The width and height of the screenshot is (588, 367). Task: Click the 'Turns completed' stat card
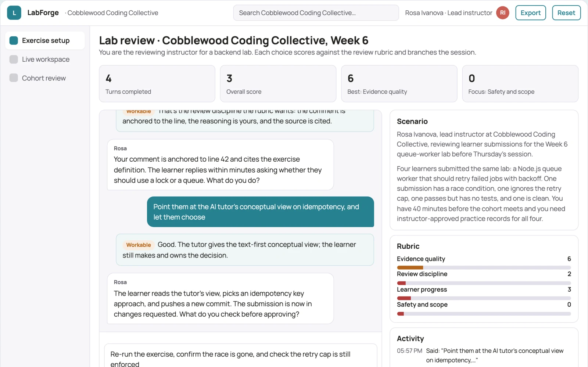[157, 84]
